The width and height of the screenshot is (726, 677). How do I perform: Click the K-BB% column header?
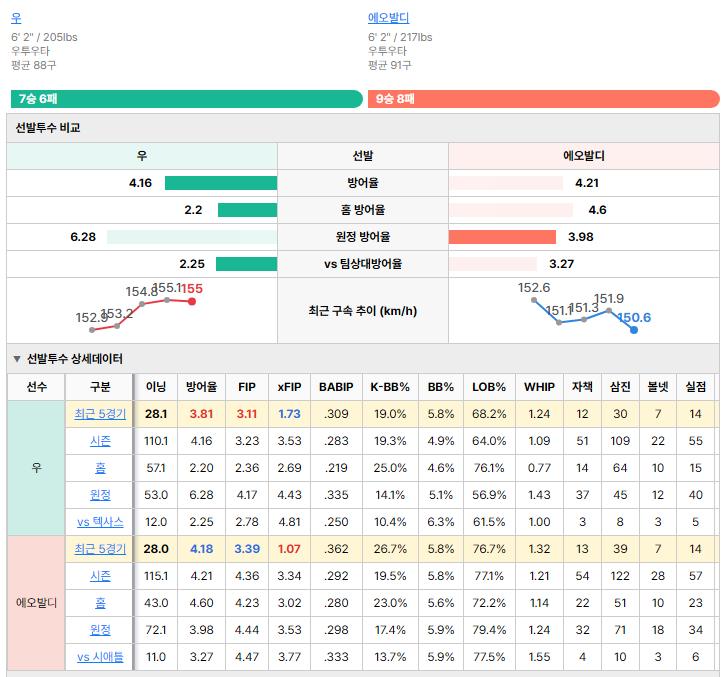(x=390, y=387)
